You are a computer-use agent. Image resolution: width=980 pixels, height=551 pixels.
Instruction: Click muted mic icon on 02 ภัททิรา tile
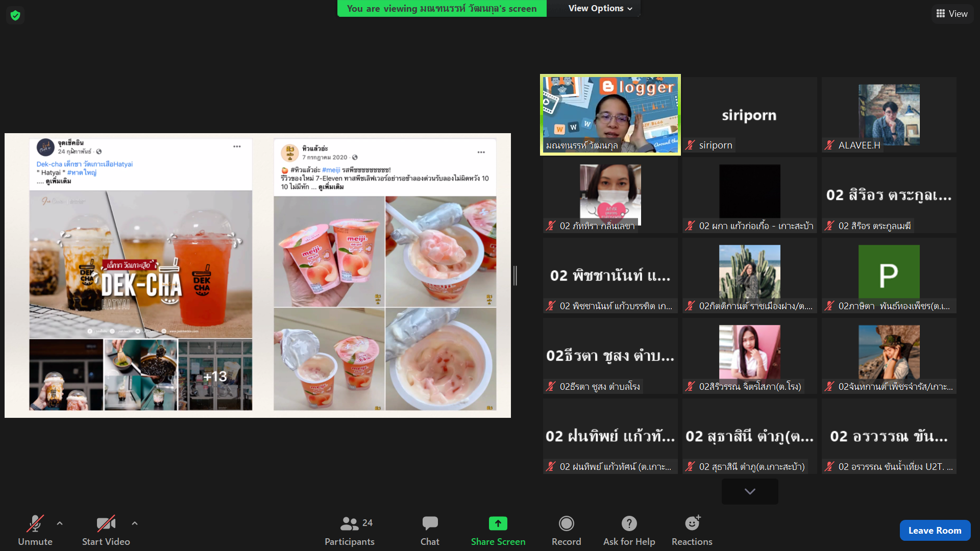click(551, 226)
